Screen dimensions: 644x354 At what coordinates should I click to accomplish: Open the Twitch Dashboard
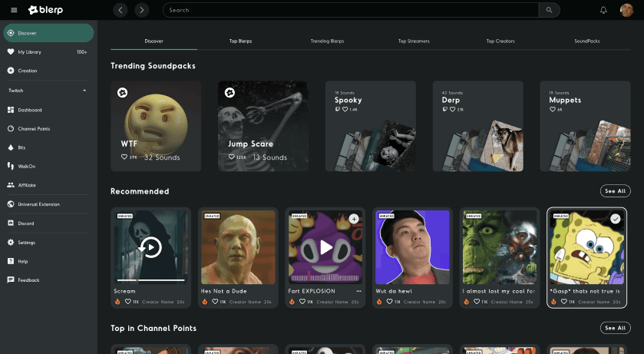pos(48,110)
